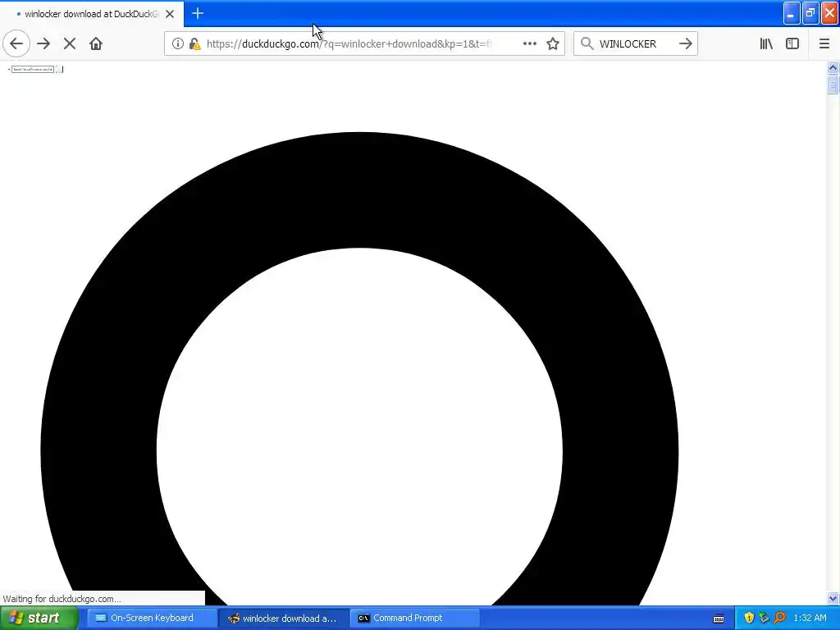
Task: Open the yellow security shield tray icon
Action: (x=749, y=619)
